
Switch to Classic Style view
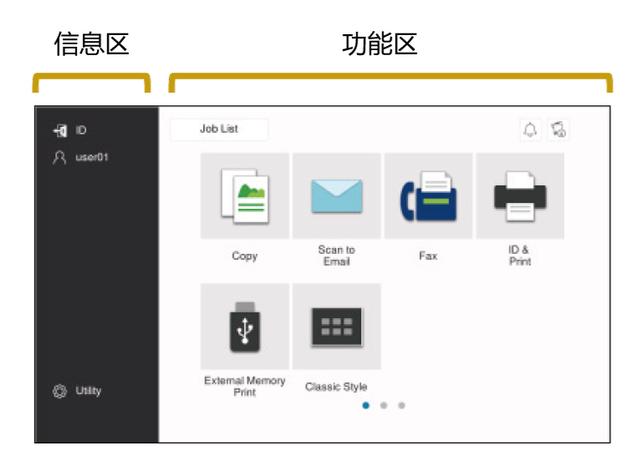[336, 326]
